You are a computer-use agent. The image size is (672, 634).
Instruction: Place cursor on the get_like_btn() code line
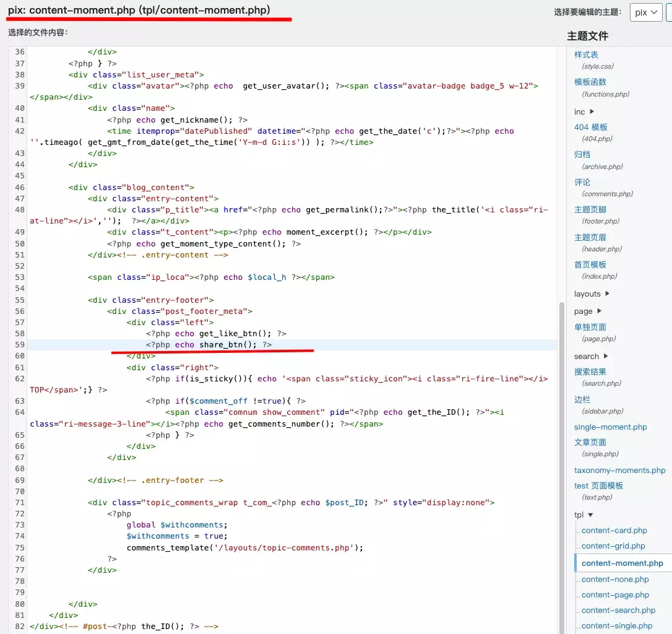click(x=215, y=333)
